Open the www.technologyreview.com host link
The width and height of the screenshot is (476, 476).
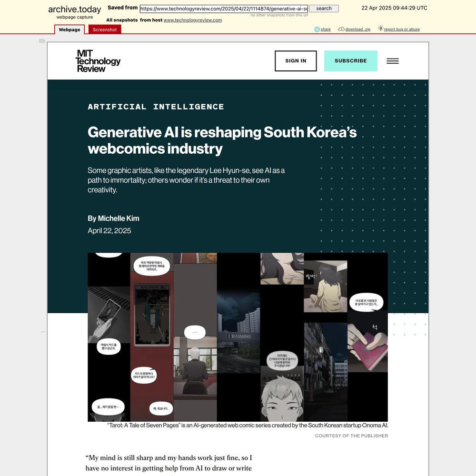pos(192,20)
